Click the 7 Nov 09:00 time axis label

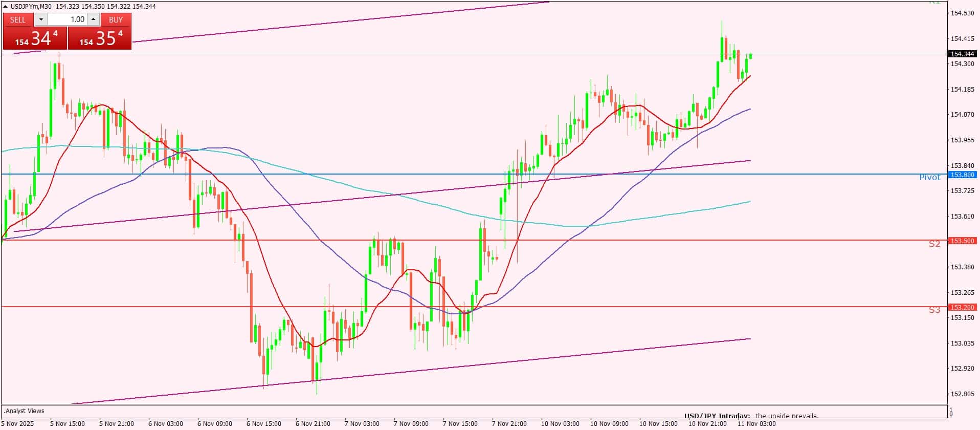(411, 424)
